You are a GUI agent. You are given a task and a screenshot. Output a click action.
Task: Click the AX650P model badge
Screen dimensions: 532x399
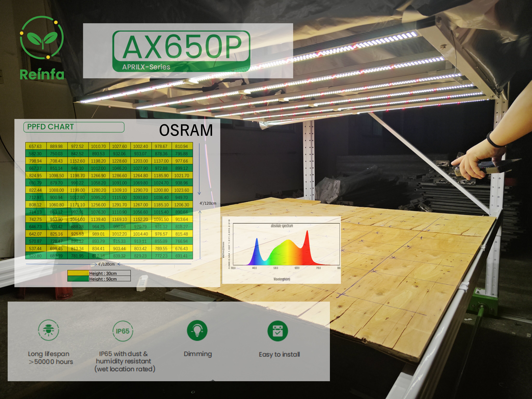(x=182, y=51)
